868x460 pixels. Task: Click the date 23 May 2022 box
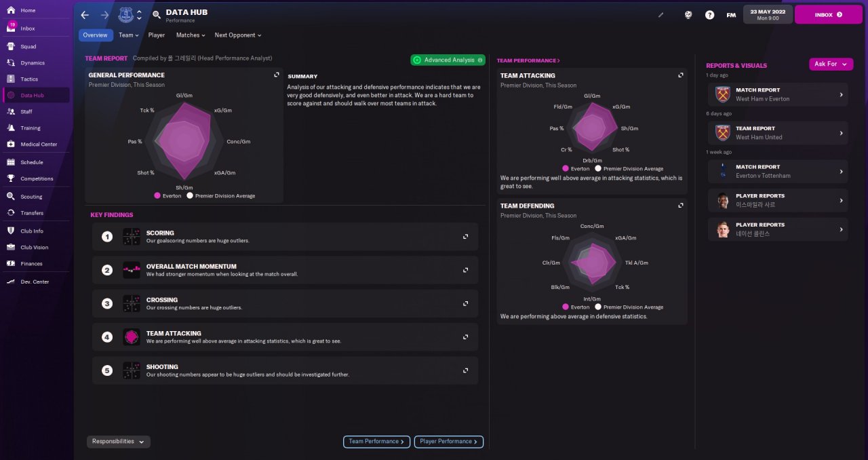(768, 14)
